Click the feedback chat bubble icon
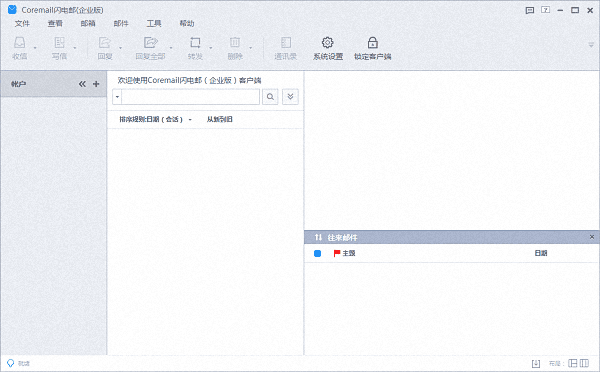This screenshot has width=600, height=372. tap(530, 10)
